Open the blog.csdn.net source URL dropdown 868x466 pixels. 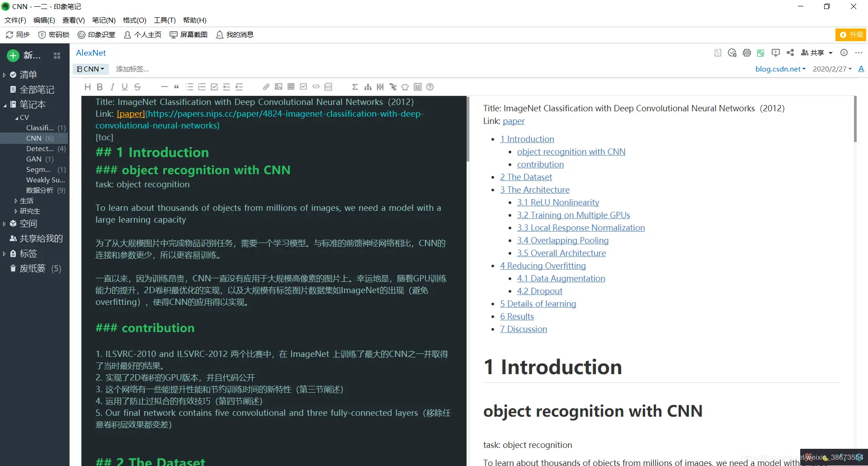click(780, 69)
